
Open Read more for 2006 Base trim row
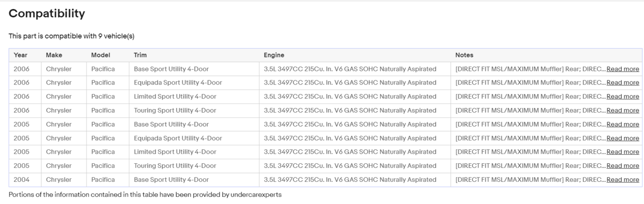(622, 69)
